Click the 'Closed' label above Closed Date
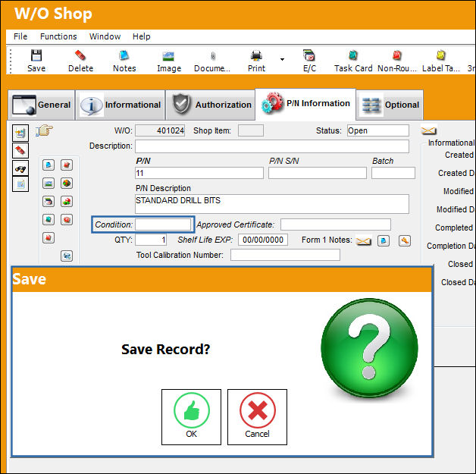The height and width of the screenshot is (474, 476). (460, 264)
